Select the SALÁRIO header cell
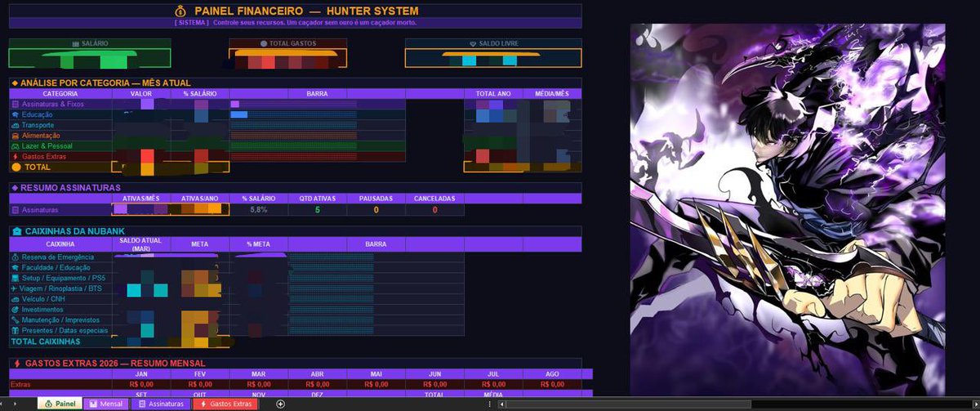The width and height of the screenshot is (980, 411). pos(90,43)
